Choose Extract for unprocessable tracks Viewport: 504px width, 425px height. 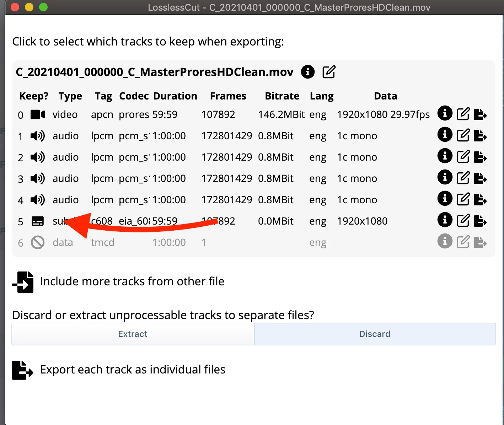133,334
